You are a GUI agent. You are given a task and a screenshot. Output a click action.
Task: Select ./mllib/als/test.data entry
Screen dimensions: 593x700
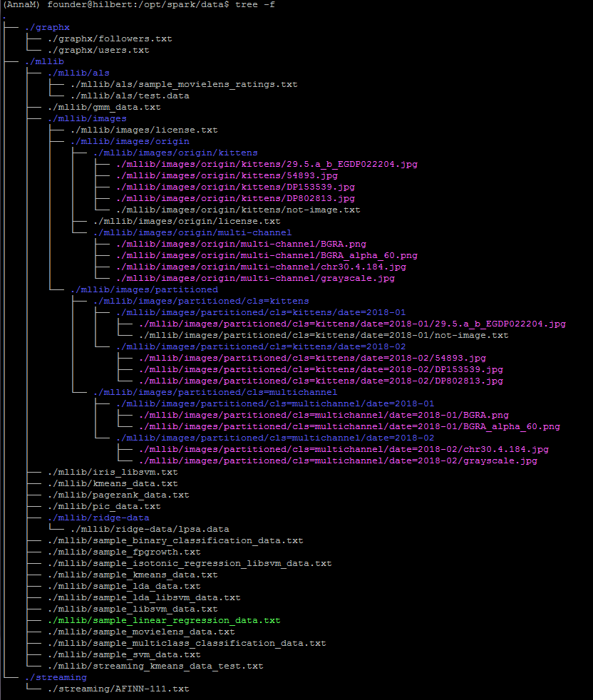coord(130,96)
